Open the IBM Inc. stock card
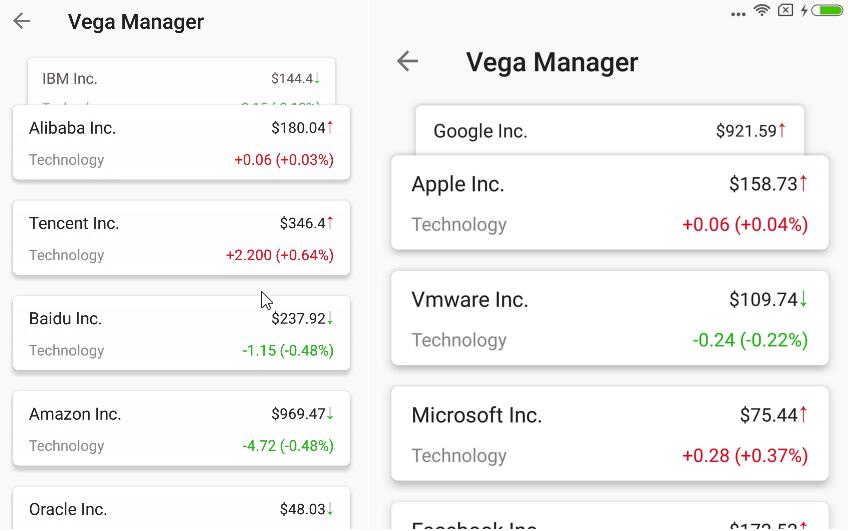 [x=181, y=81]
